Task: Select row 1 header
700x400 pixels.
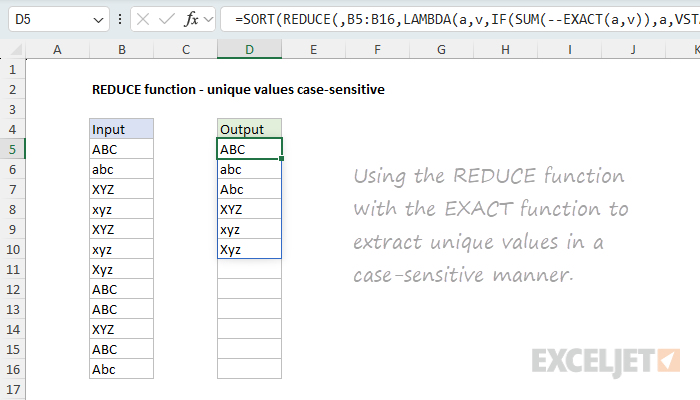Action: [x=12, y=70]
